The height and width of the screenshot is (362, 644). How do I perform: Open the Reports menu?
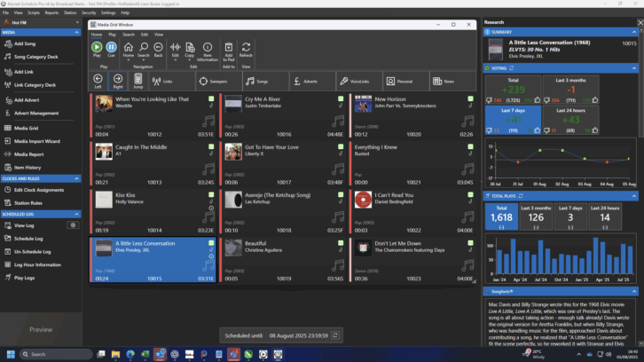(51, 12)
